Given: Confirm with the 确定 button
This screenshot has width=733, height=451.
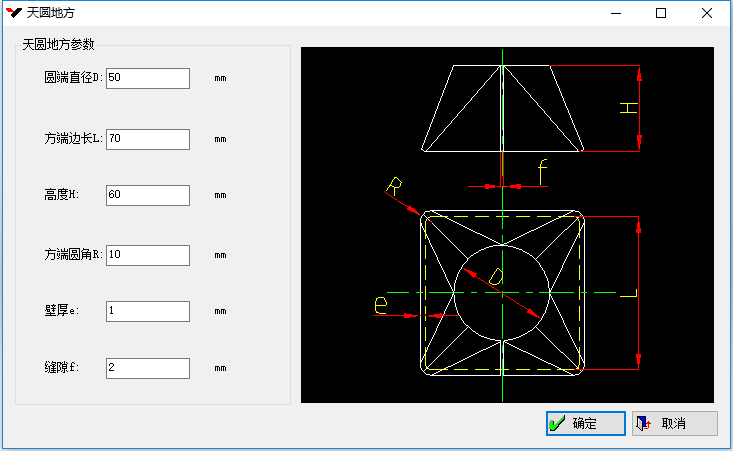Looking at the screenshot, I should point(585,424).
